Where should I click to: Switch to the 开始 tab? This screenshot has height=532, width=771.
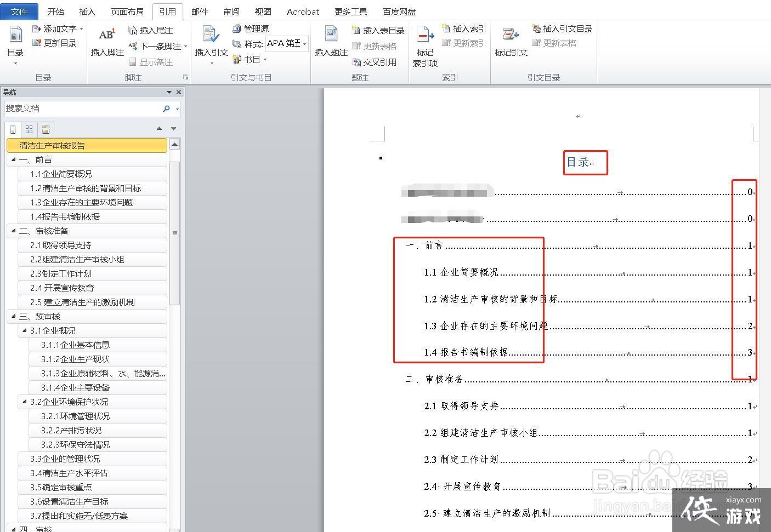tap(55, 12)
